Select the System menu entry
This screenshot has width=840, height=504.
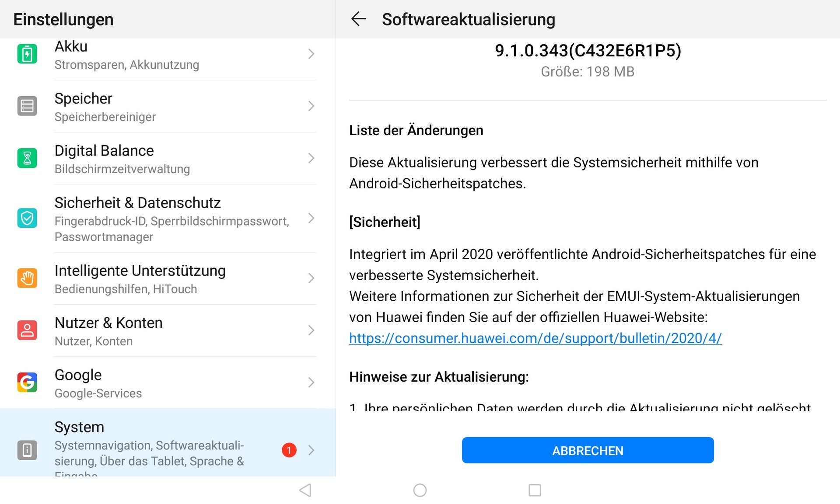[x=168, y=443]
